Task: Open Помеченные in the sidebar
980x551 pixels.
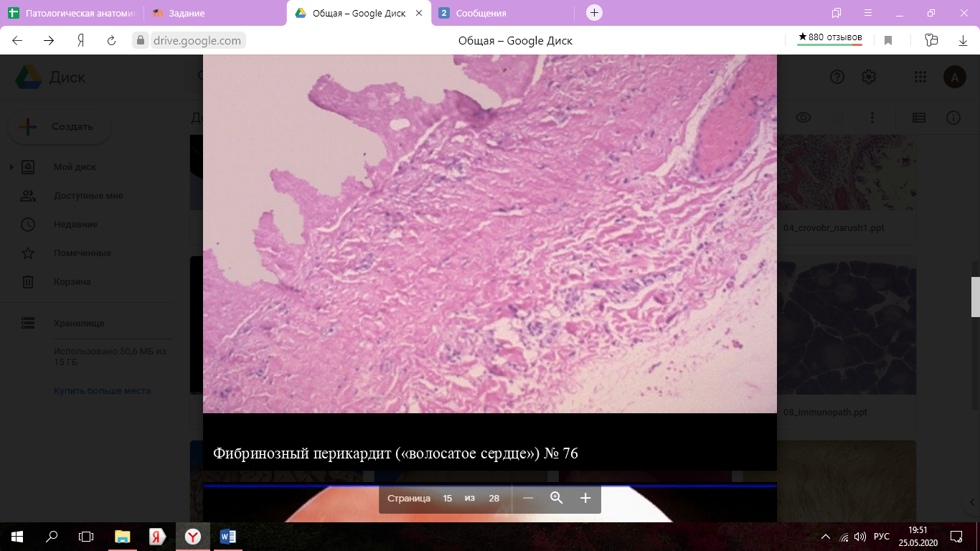Action: (x=82, y=253)
